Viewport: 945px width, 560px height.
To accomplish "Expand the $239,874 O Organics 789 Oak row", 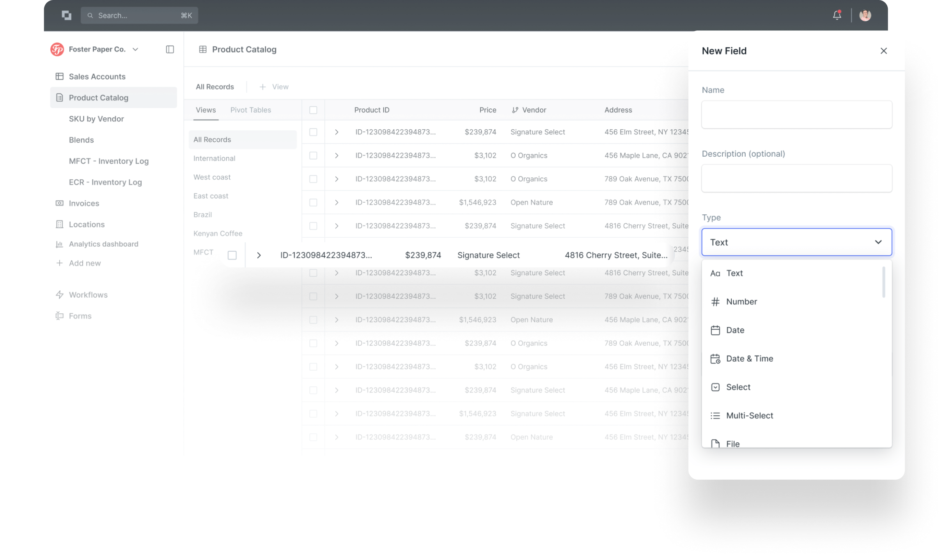I will 337,343.
